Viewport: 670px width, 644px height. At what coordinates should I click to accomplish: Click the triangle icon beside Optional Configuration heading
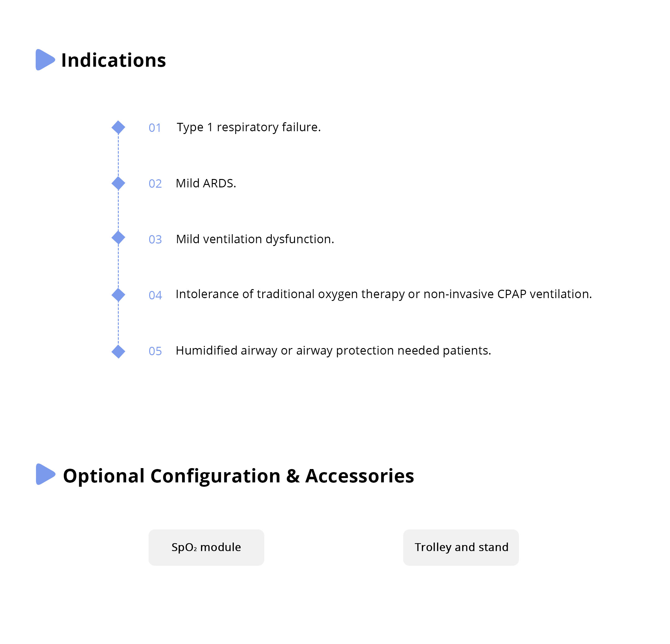click(x=45, y=474)
